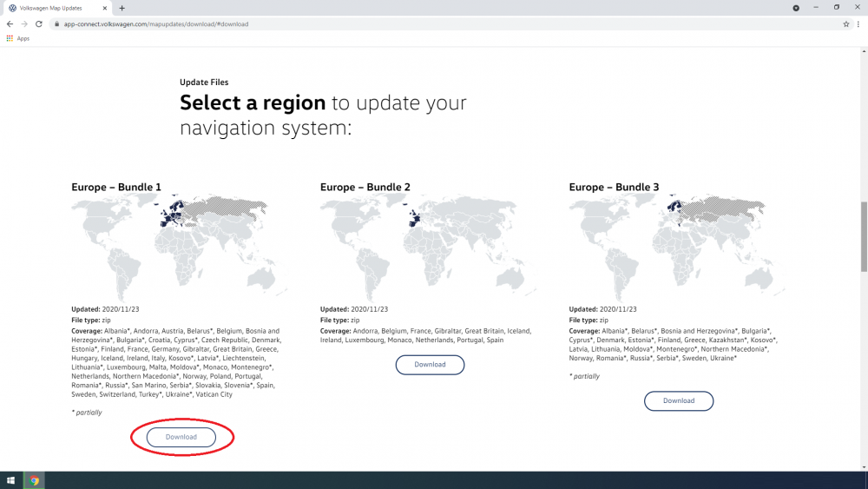Restore down the browser window

837,7
